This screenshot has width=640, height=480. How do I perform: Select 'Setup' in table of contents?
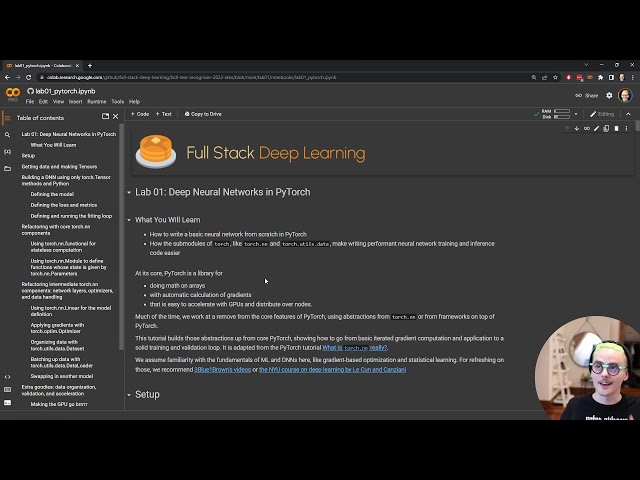[x=28, y=156]
